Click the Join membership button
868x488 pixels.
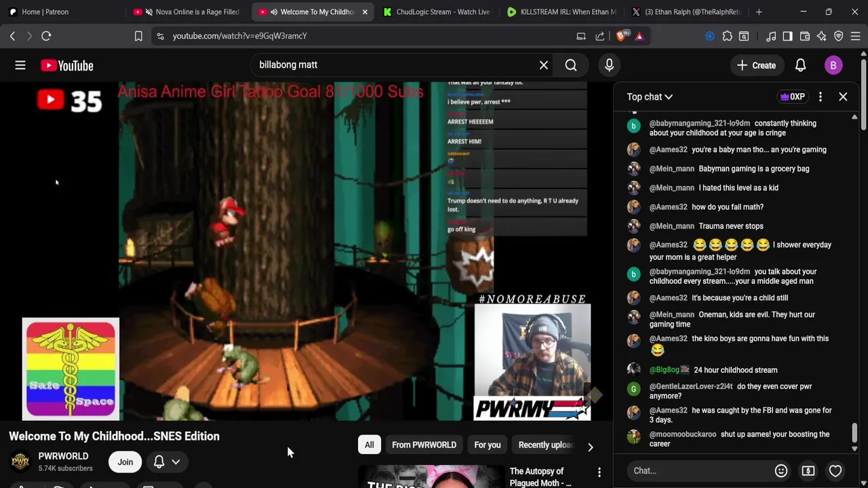[125, 462]
